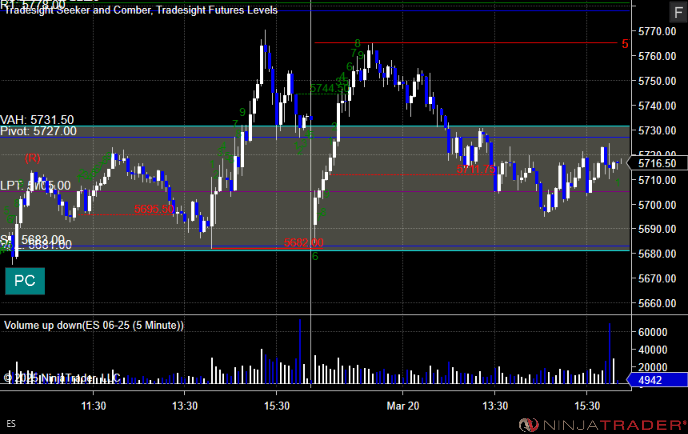
Task: Click the red 5695.50 price label
Action: 154,209
